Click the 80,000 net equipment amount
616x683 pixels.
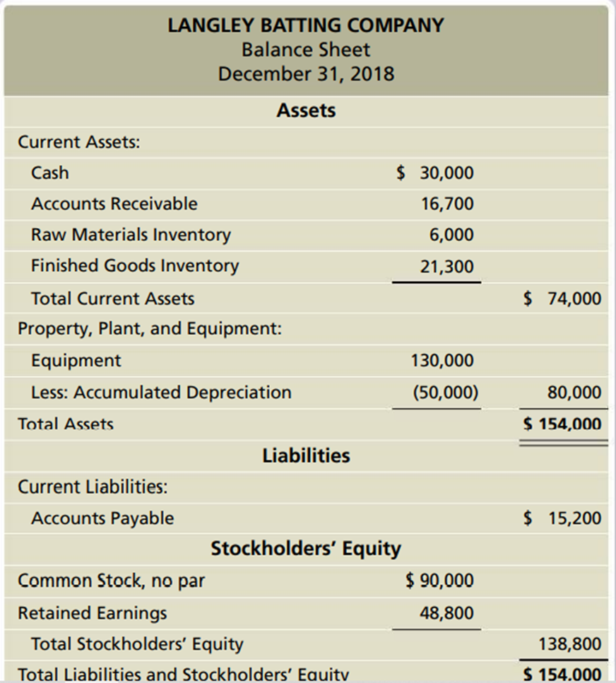pos(574,392)
